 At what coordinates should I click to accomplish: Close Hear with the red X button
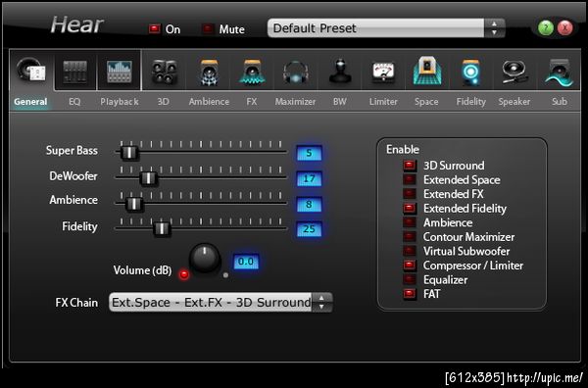(564, 27)
